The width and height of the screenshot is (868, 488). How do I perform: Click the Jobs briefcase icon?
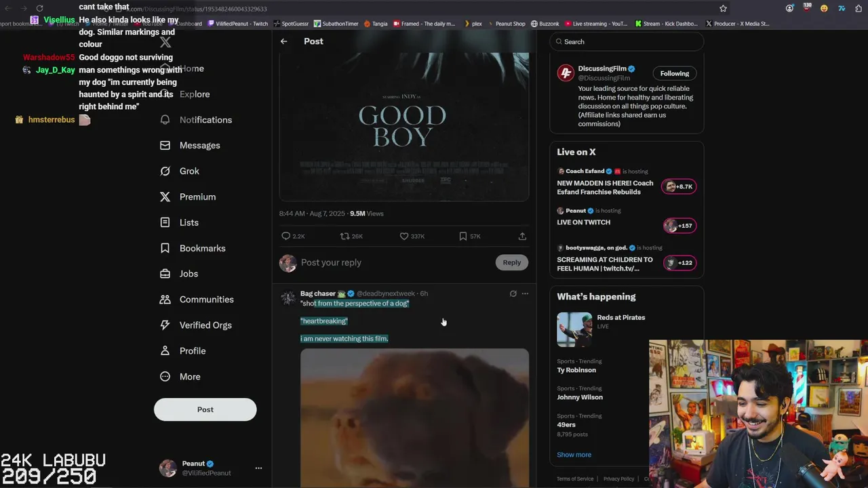165,274
